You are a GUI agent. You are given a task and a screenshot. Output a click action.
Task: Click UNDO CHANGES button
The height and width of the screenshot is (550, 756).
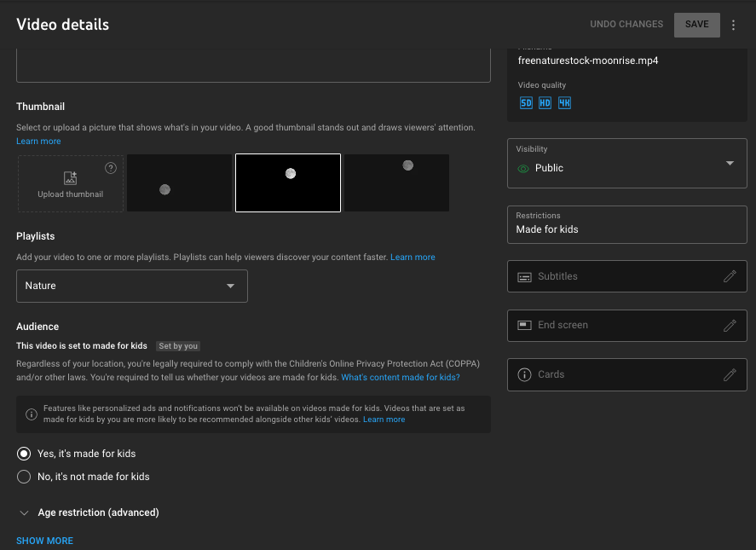[626, 24]
